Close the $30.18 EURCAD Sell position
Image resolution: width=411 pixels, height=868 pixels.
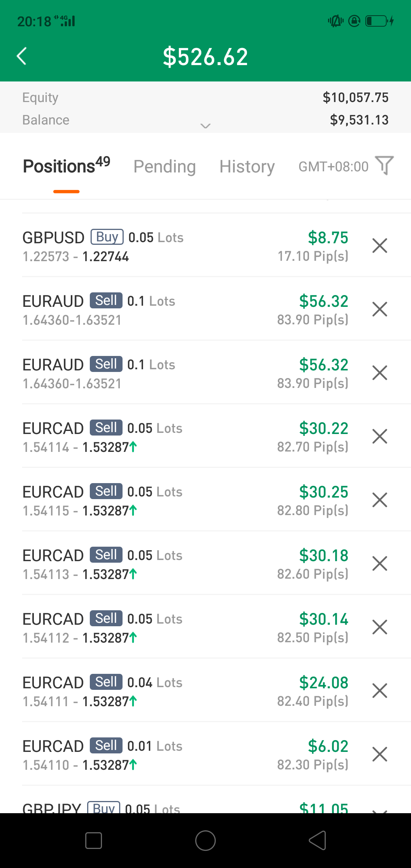tap(379, 563)
